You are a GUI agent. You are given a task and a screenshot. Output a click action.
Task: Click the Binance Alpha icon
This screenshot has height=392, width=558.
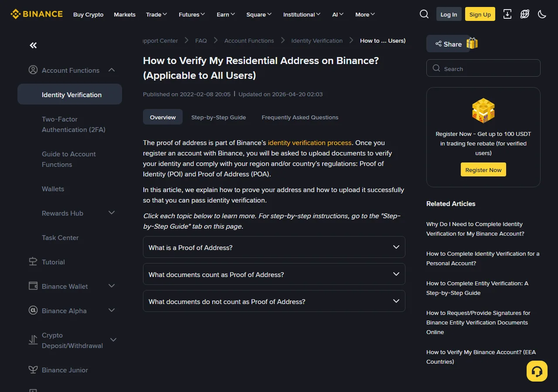(x=33, y=310)
